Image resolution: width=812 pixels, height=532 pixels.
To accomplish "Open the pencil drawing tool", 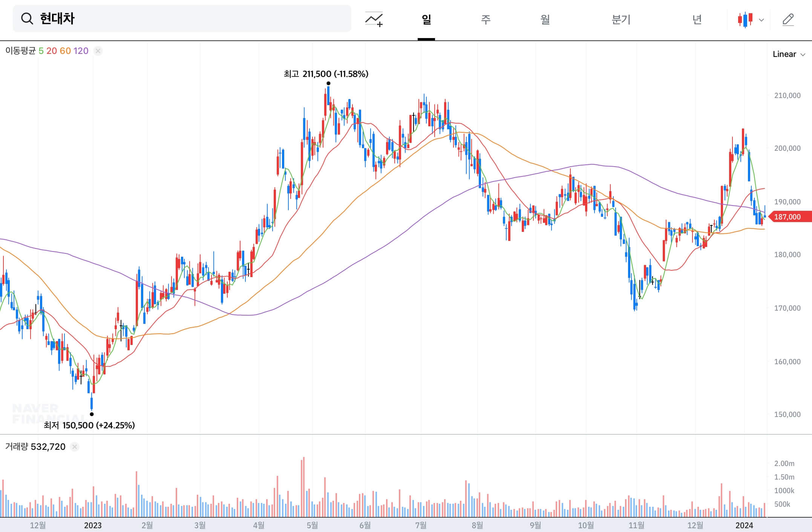I will click(788, 19).
